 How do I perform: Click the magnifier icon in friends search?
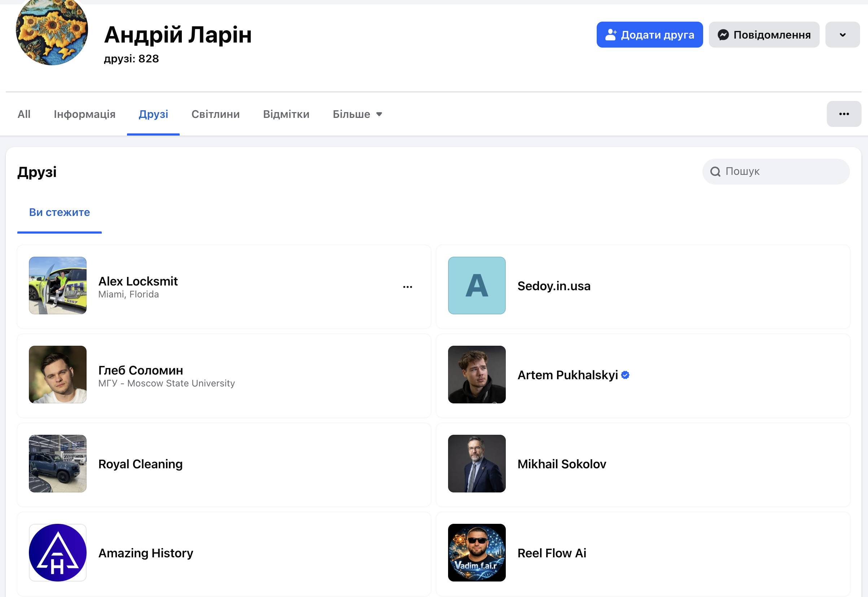pos(715,172)
